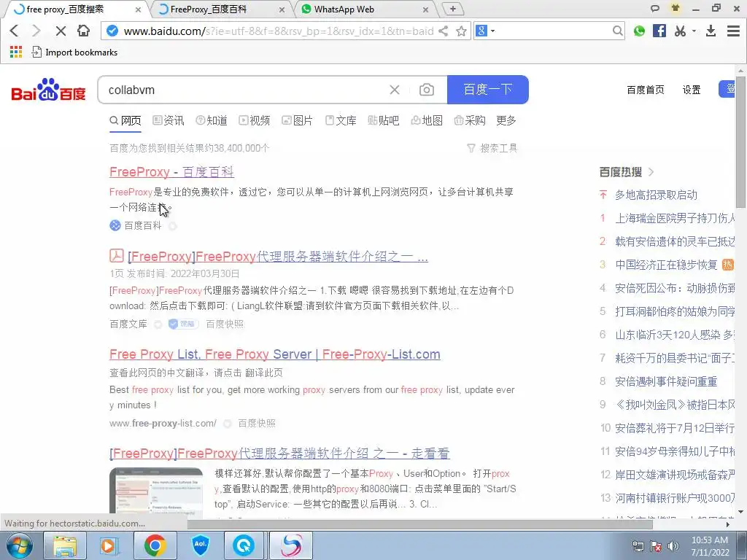Screen dimensions: 747x560
Task: Open the WhatsApp toolbar extension icon
Action: 639,31
